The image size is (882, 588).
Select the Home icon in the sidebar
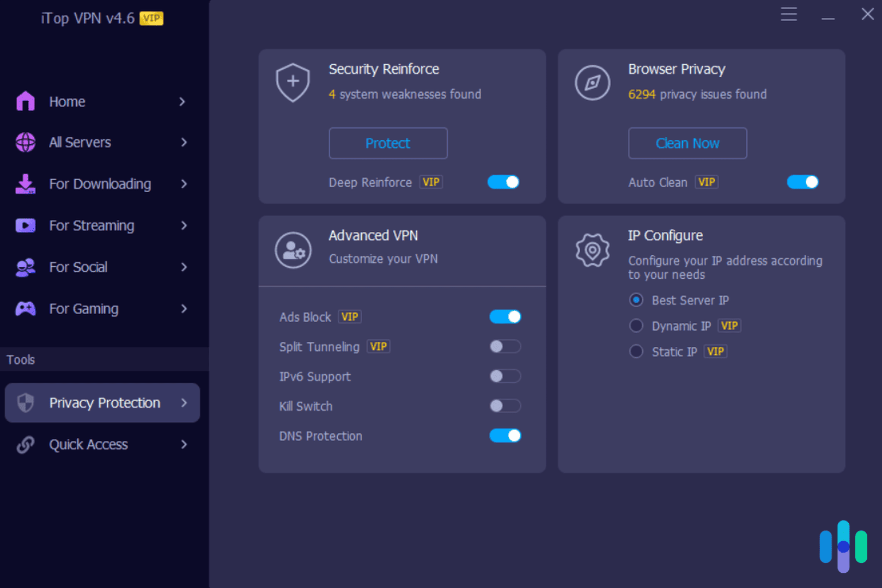25,101
